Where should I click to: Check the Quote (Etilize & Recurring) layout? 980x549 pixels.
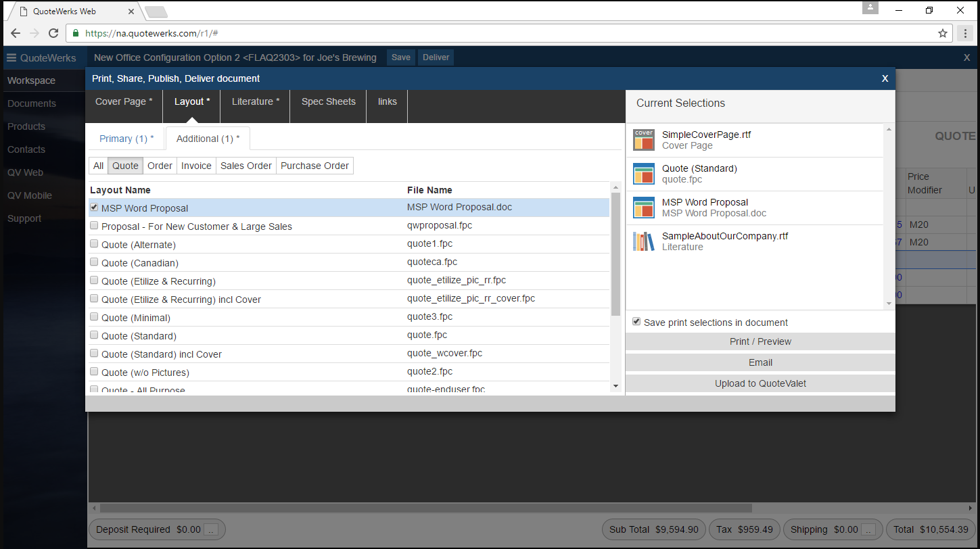pyautogui.click(x=94, y=281)
